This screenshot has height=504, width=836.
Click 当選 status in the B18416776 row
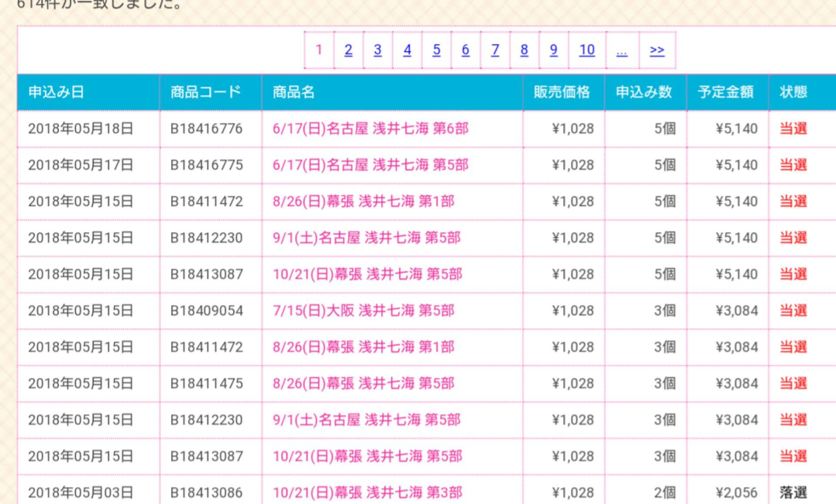793,129
